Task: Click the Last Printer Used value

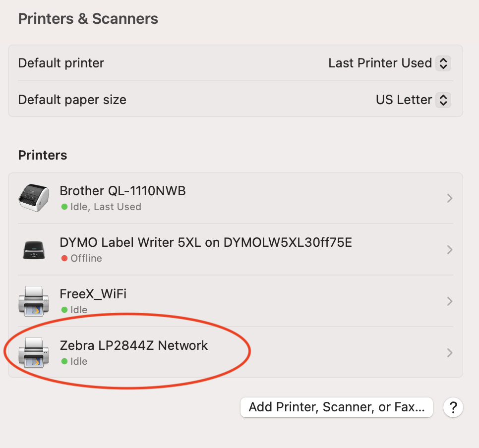Action: click(x=380, y=63)
